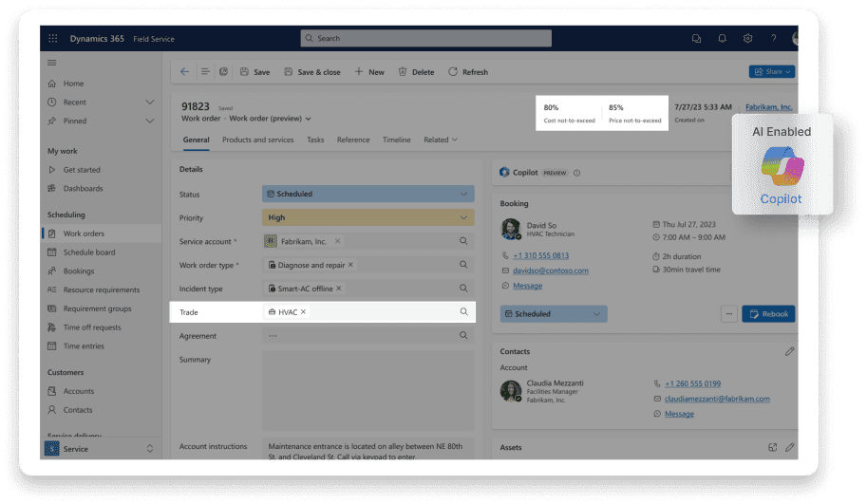Click the booking more options ellipsis

tap(728, 314)
